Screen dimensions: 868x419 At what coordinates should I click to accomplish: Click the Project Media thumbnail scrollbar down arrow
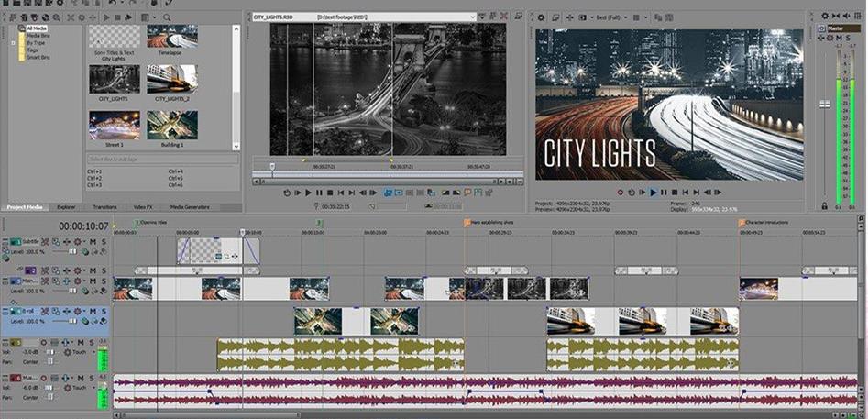(236, 146)
